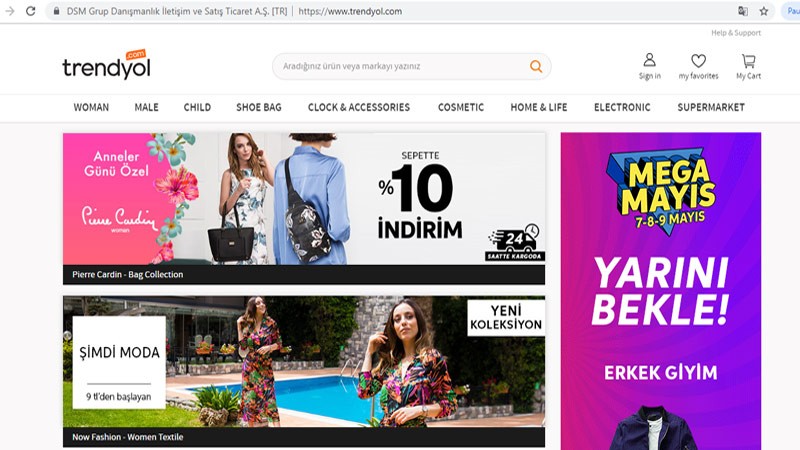Open the WOMAN category menu
800x450 pixels.
click(x=91, y=107)
